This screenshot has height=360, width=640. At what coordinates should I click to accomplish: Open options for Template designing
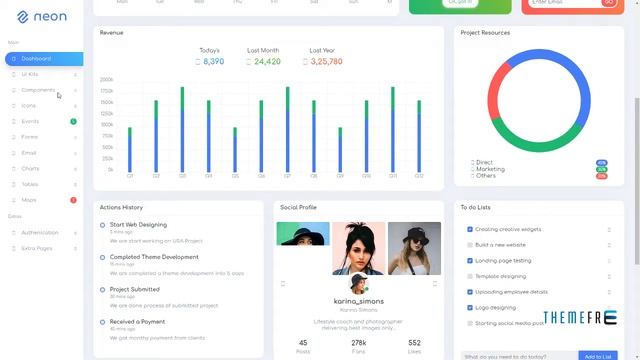click(x=609, y=277)
